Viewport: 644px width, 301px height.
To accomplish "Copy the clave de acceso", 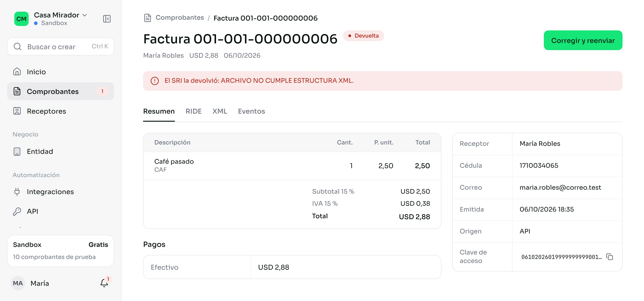I will pos(610,257).
